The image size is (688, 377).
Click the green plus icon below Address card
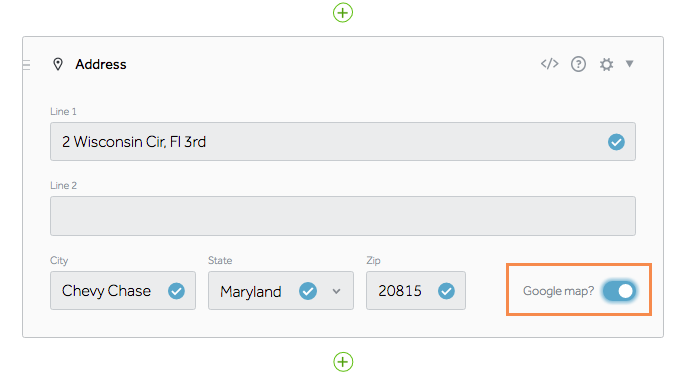(343, 362)
